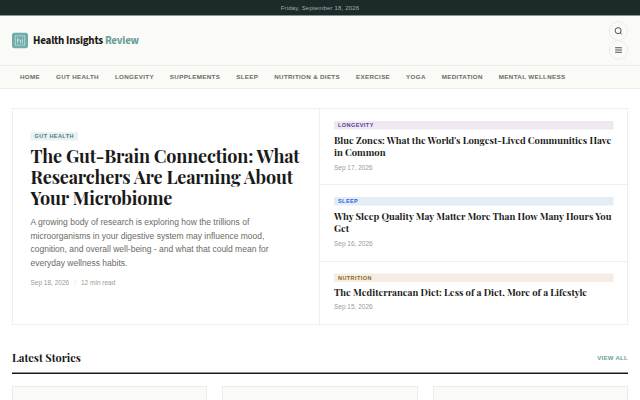Image resolution: width=640 pixels, height=400 pixels.
Task: Open the Longevity nav item
Action: (134, 77)
